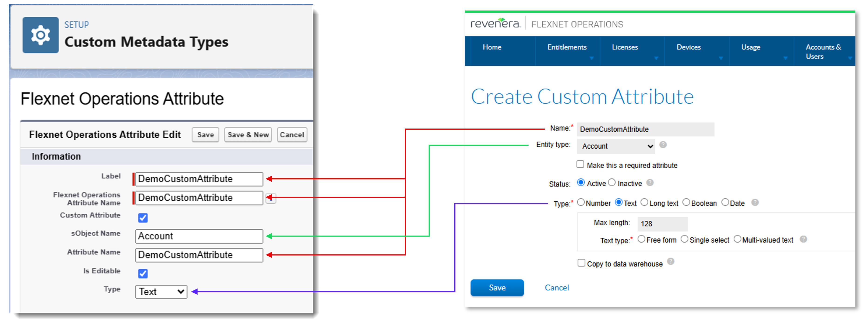
Task: Click the Revenera logo
Action: [x=495, y=23]
